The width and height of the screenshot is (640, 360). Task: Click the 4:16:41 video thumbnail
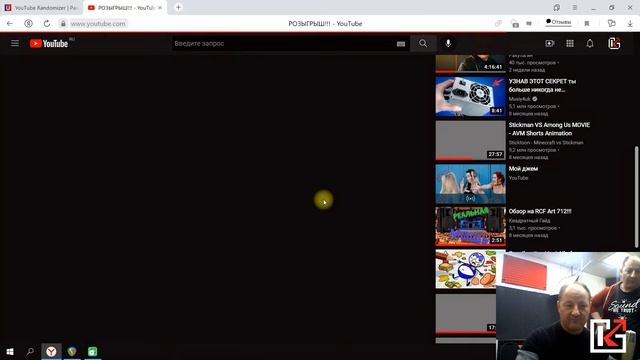[470, 64]
